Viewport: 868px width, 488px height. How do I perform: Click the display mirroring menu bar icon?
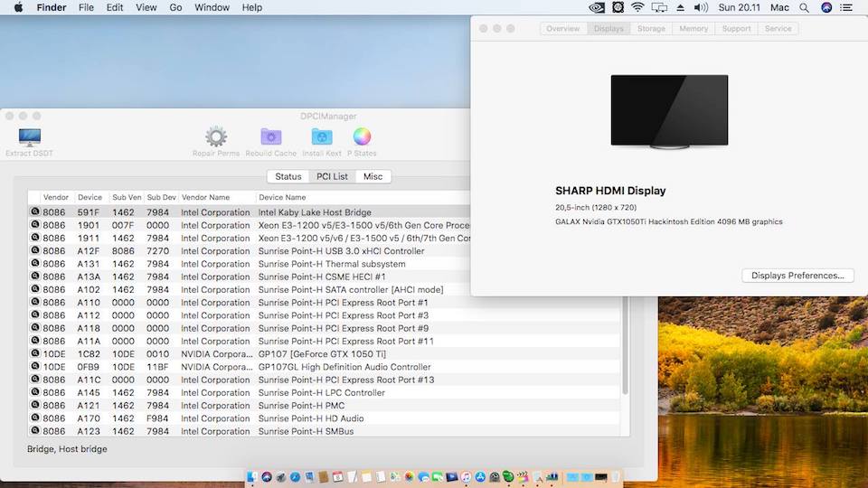(659, 7)
